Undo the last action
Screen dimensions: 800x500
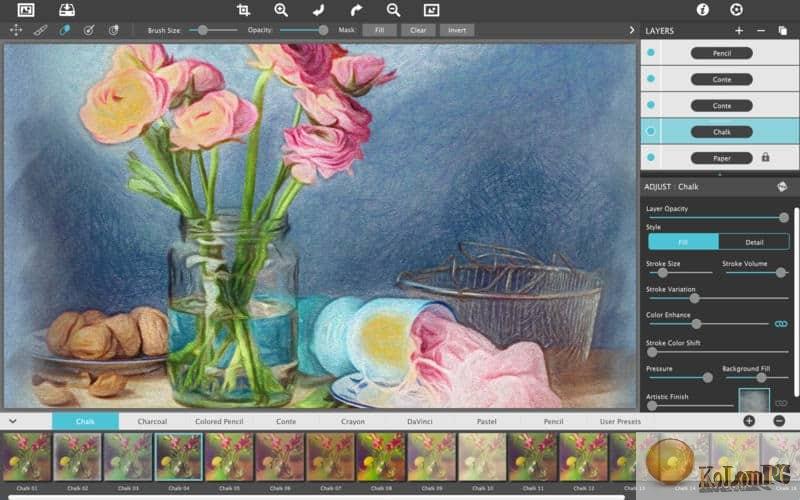point(318,10)
